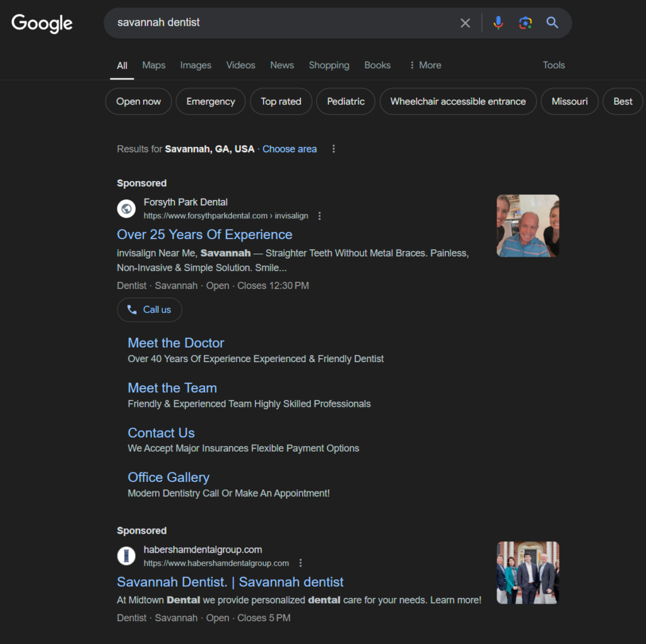The width and height of the screenshot is (646, 644).
Task: Enable the Emergency filter chip
Action: click(x=211, y=102)
